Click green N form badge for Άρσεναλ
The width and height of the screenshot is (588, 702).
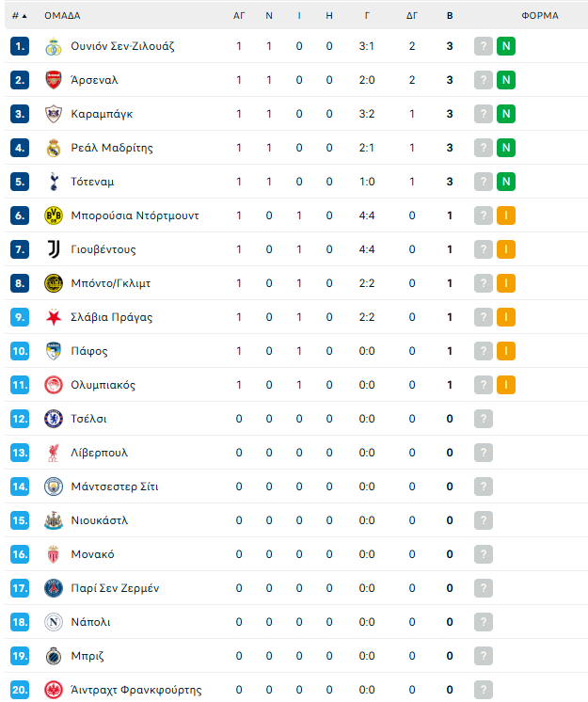coord(506,80)
